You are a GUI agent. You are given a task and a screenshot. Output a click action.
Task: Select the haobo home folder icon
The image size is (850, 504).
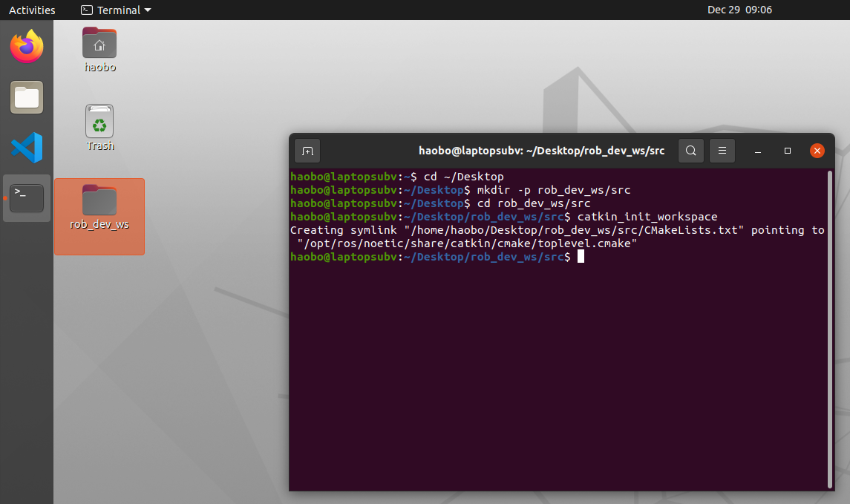coord(99,50)
